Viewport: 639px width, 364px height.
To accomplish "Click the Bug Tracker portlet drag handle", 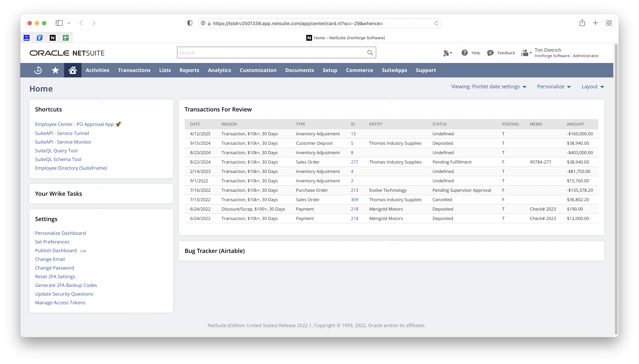I will pos(391,244).
